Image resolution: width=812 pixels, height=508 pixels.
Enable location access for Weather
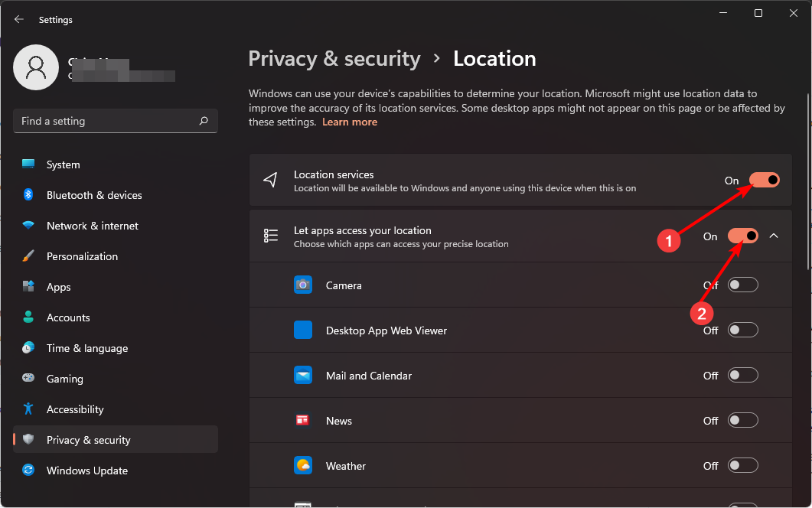click(x=742, y=466)
